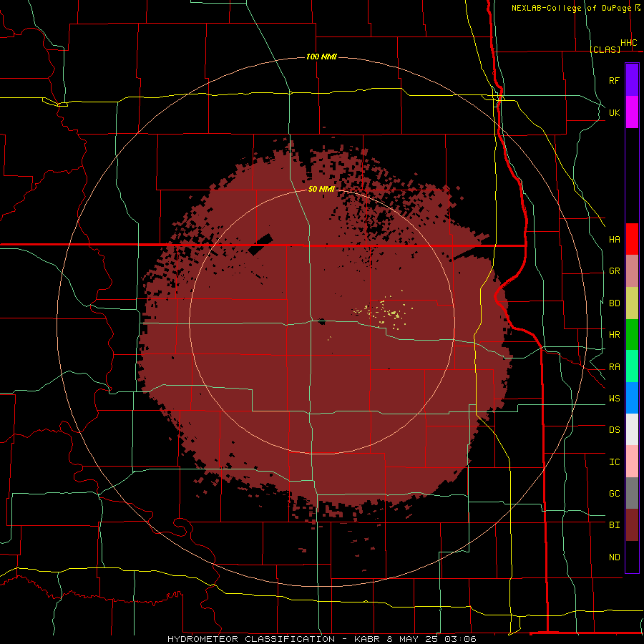
Task: Click the UK magenta legend swatch
Action: pyautogui.click(x=632, y=112)
